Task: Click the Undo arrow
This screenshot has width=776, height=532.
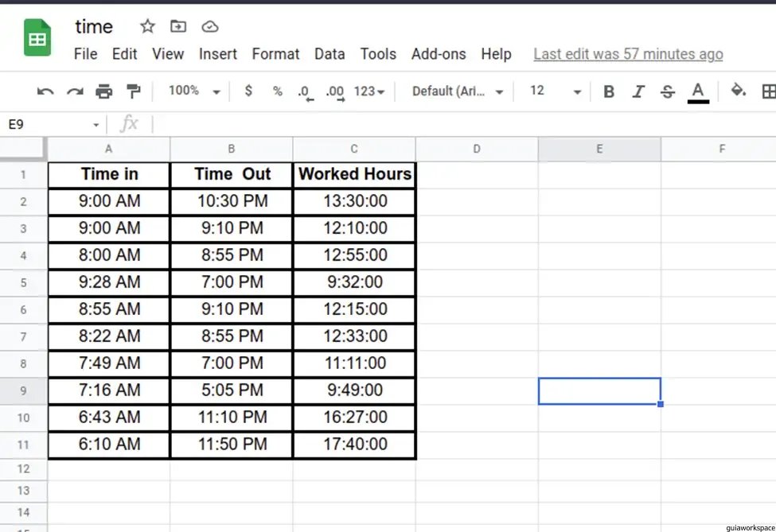Action: pyautogui.click(x=45, y=91)
